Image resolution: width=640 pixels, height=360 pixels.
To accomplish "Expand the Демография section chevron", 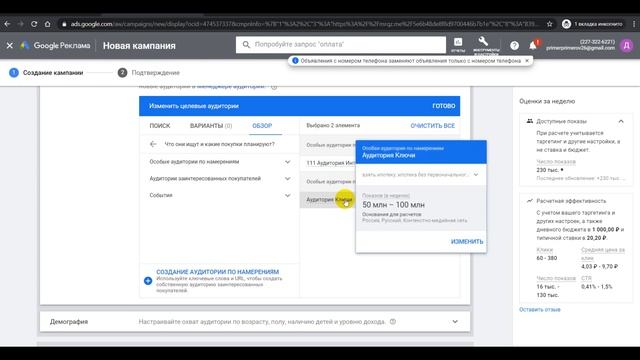I will point(455,322).
